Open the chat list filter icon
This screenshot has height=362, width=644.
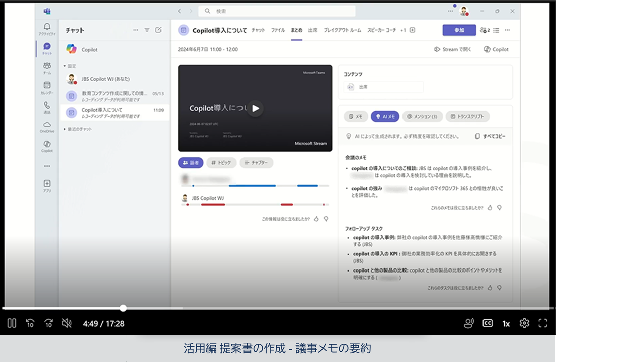[147, 30]
